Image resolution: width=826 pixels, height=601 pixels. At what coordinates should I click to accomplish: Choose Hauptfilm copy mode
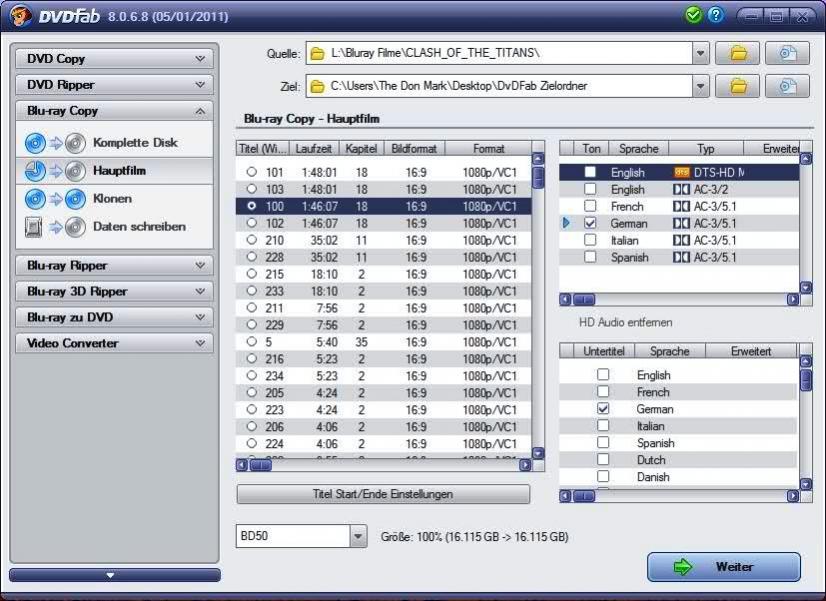(x=114, y=171)
